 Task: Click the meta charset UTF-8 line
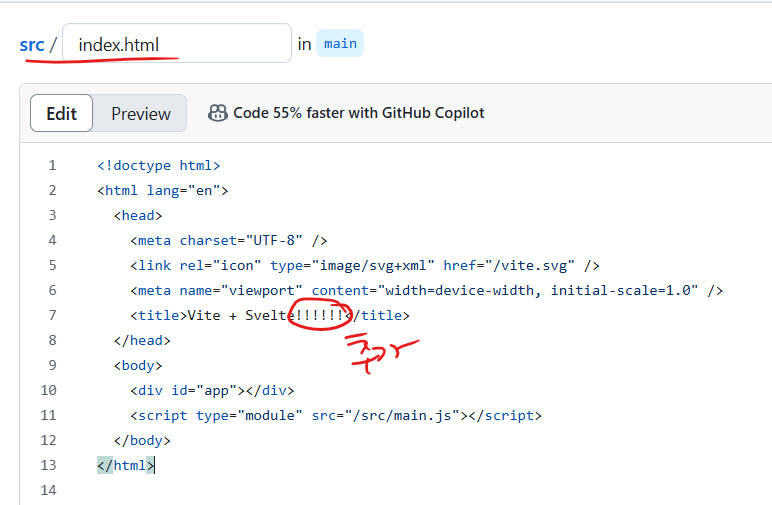click(x=229, y=240)
